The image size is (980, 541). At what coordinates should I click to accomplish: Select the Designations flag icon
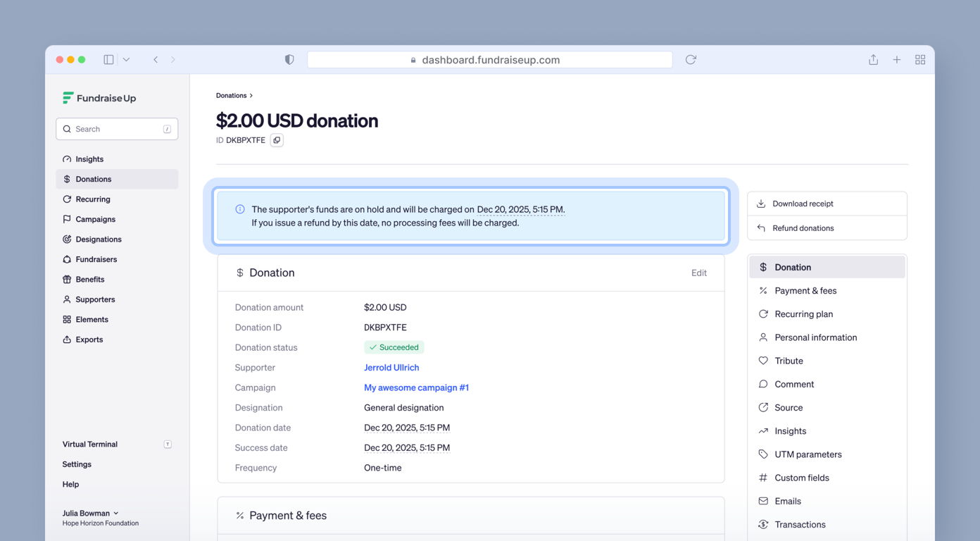[x=67, y=239]
